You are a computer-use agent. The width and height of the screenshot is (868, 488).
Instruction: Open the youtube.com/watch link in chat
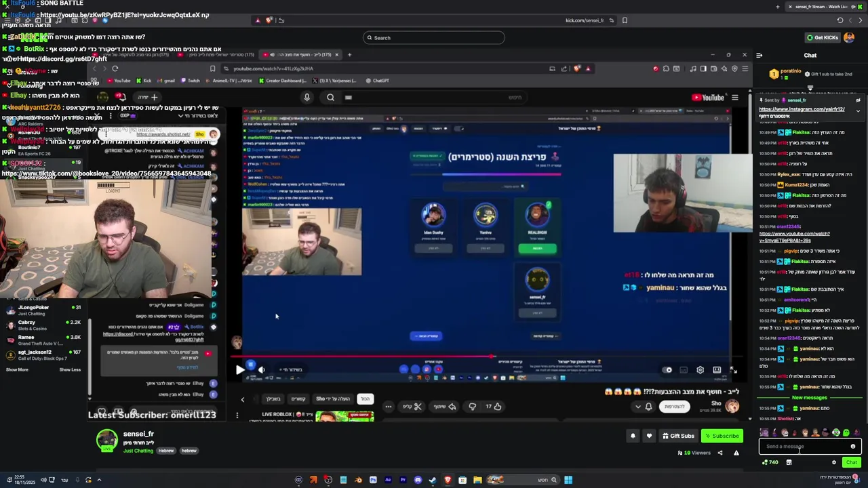[x=794, y=237]
